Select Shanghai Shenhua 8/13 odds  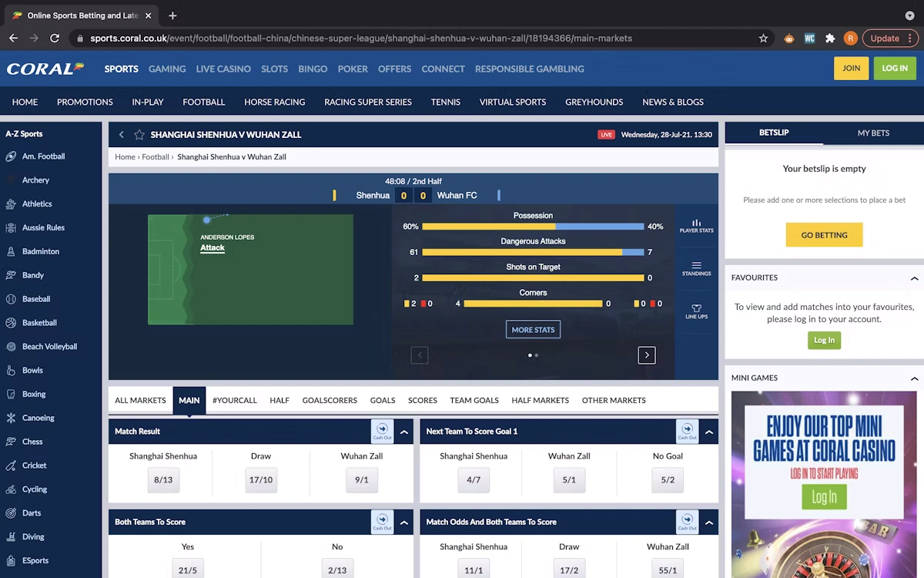(x=163, y=479)
